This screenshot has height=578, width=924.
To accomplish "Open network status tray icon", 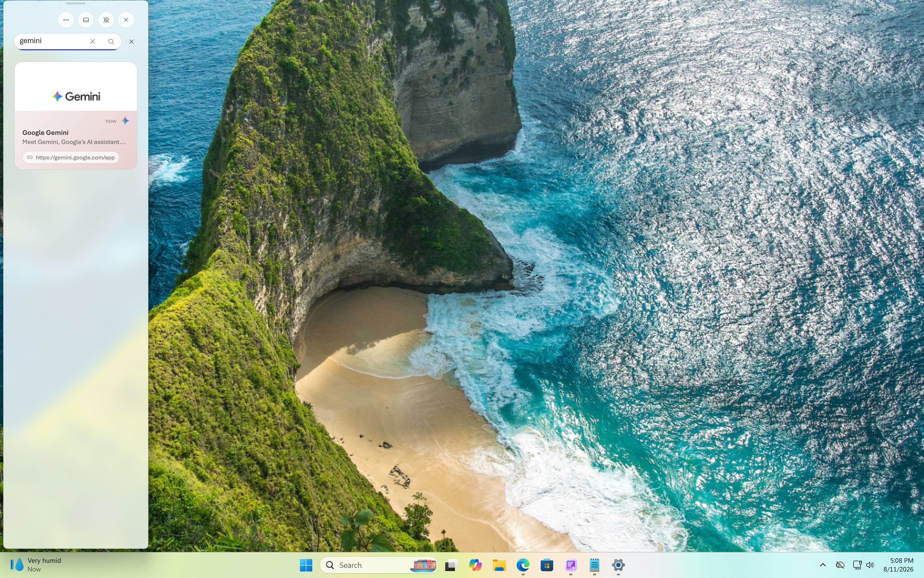I will pyautogui.click(x=857, y=565).
